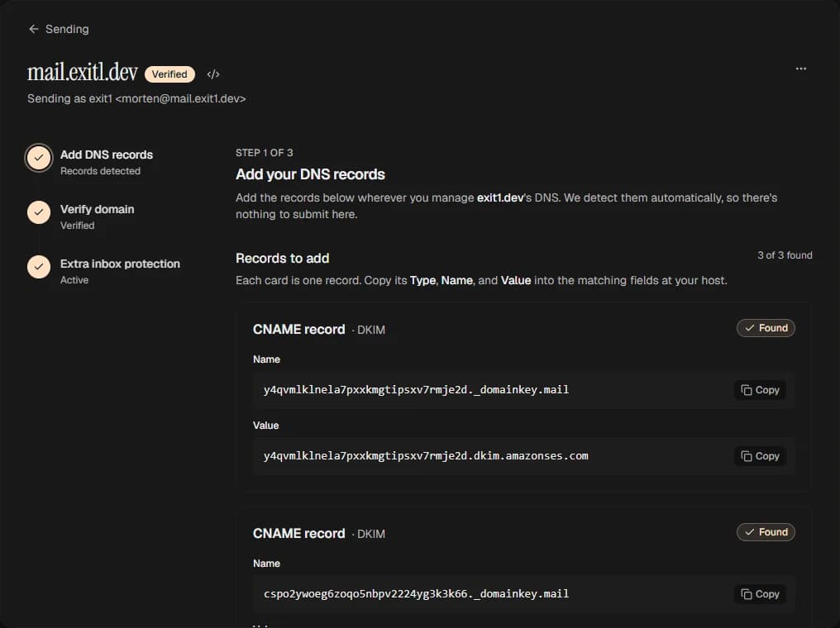
Task: Open the three-dot more options menu
Action: (801, 69)
